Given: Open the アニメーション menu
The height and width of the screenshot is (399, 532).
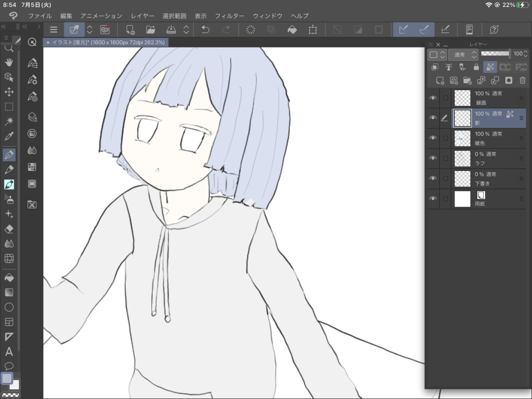Looking at the screenshot, I should click(x=101, y=16).
